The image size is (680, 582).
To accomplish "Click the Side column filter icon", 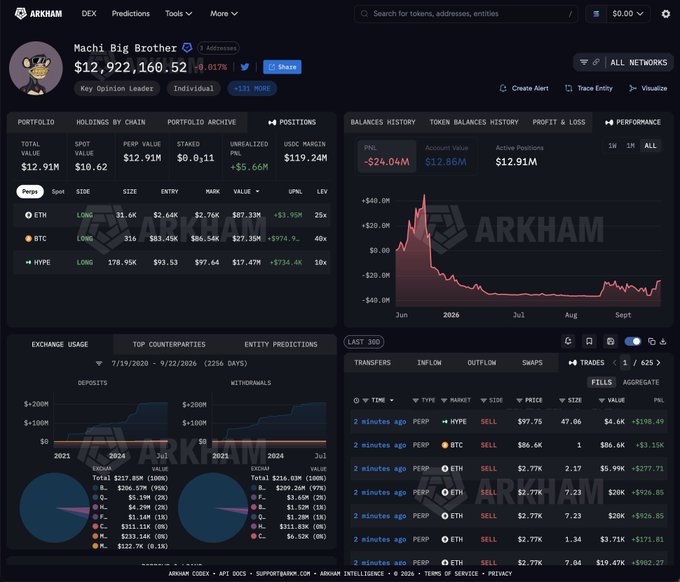I will [484, 400].
